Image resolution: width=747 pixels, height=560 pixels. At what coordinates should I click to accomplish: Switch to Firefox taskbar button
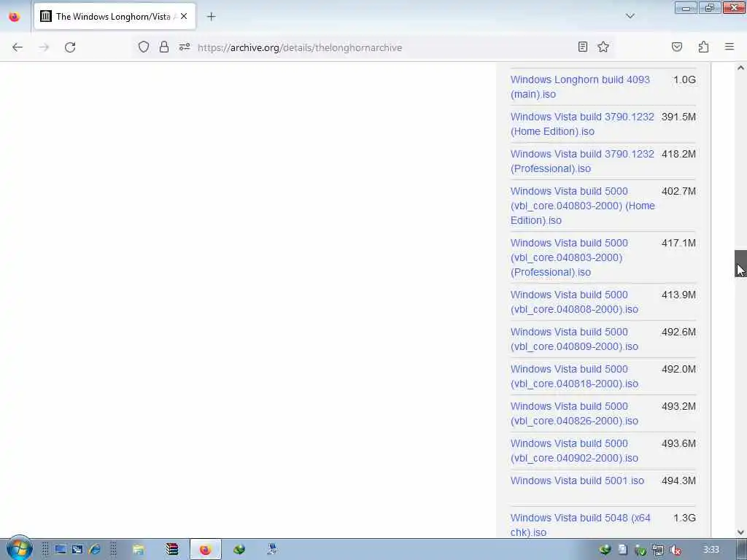point(205,550)
